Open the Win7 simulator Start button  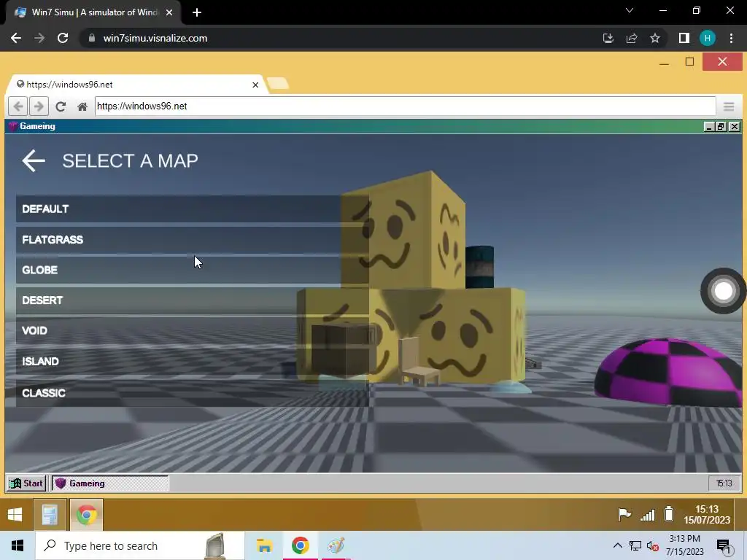15,515
